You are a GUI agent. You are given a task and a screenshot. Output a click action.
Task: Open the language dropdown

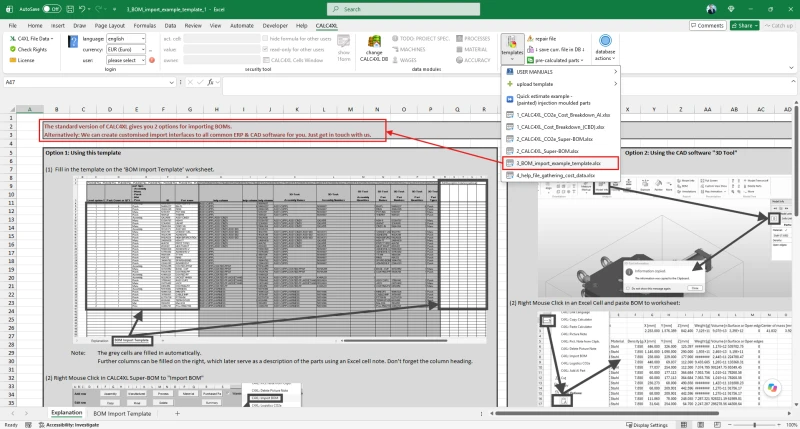(x=143, y=39)
